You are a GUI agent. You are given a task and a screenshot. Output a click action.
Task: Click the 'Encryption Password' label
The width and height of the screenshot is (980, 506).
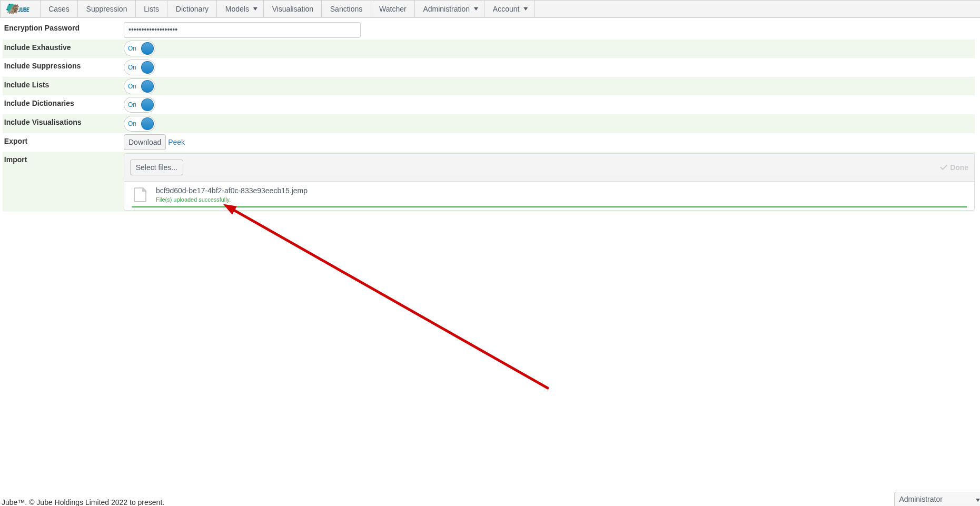point(42,28)
